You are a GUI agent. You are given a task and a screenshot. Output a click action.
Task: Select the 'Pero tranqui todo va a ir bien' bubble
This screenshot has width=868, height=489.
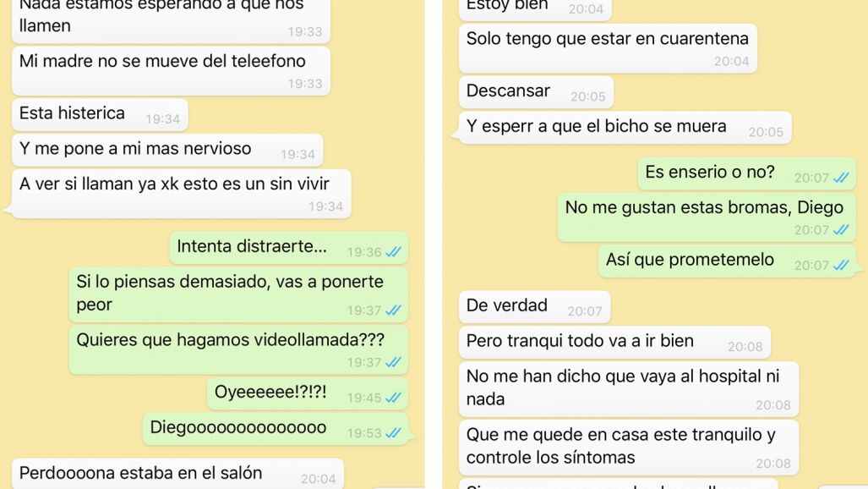[x=614, y=342]
